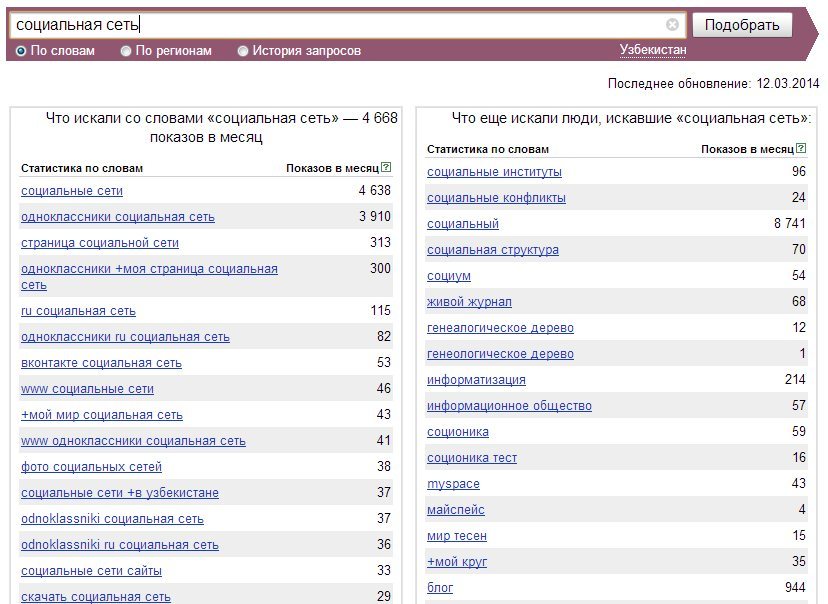This screenshot has height=604, width=828.
Task: Select the 'История запросов' radio button
Action: point(242,51)
